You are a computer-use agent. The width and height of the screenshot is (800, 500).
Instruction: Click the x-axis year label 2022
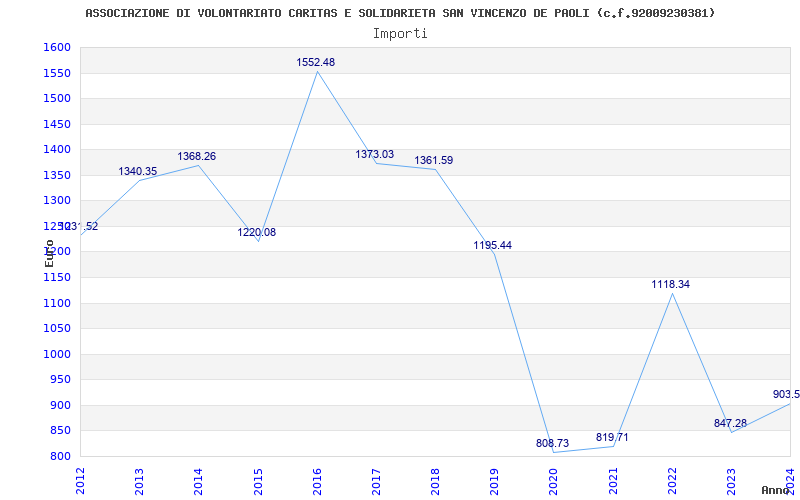tap(672, 481)
